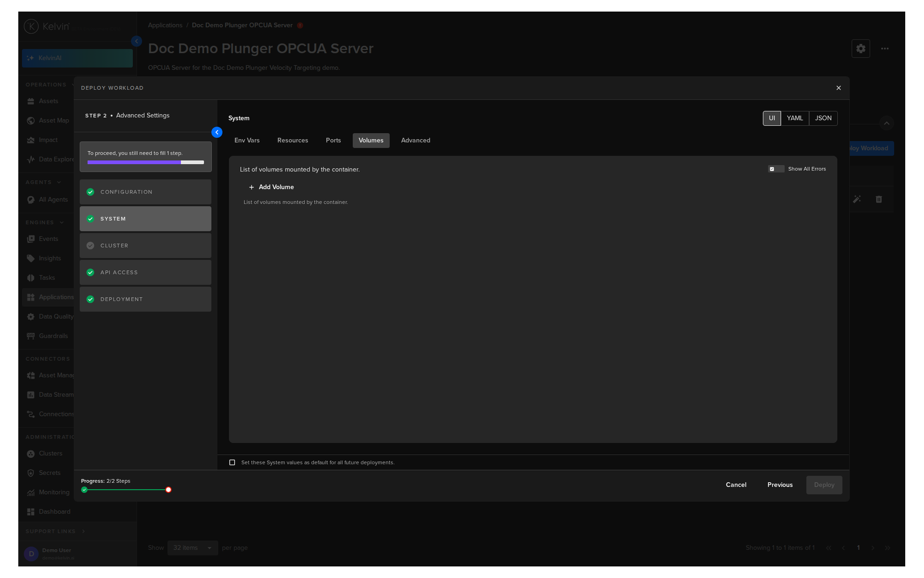Collapse the steps panel with blue chevron
This screenshot has width=924, height=578.
pos(217,132)
